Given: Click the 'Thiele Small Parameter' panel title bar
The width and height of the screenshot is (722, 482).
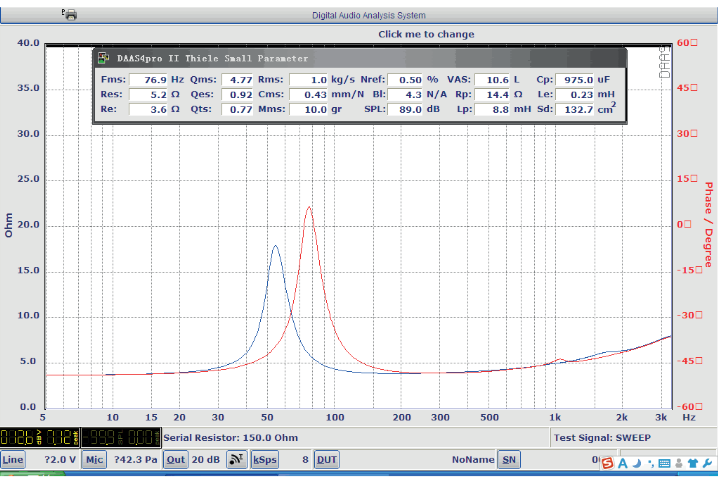Looking at the screenshot, I should click(x=360, y=58).
